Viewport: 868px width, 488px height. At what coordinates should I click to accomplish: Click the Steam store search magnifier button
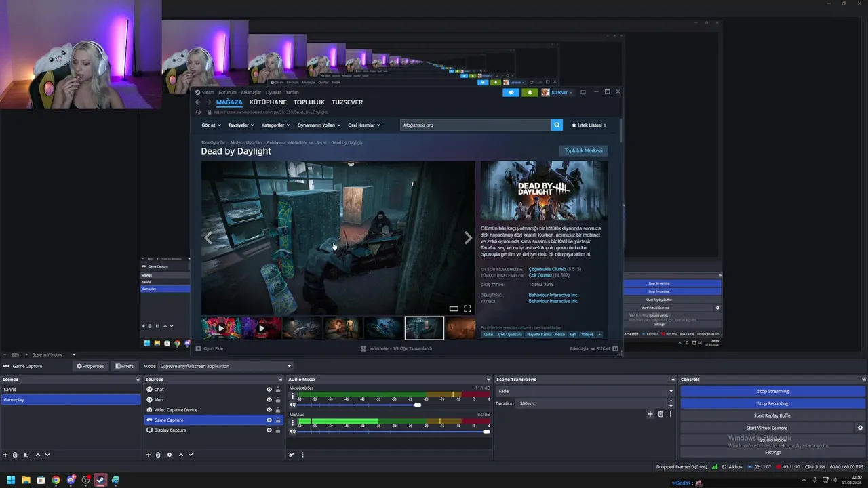[557, 125]
